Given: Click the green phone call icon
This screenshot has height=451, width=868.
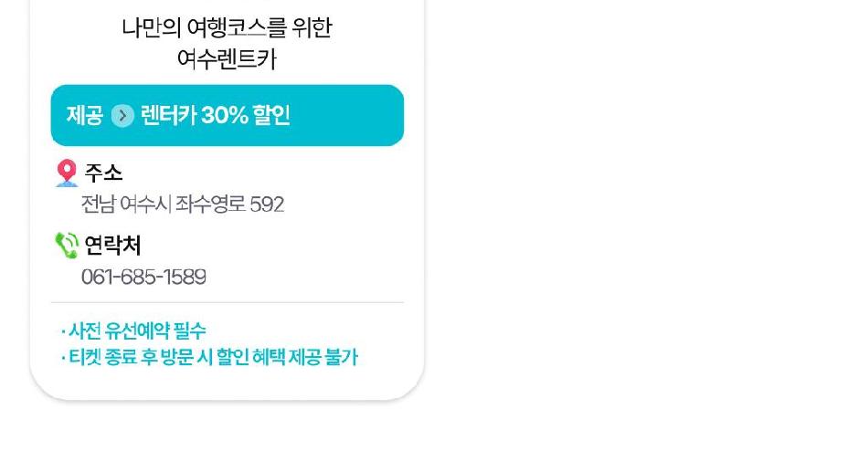Looking at the screenshot, I should click(67, 245).
